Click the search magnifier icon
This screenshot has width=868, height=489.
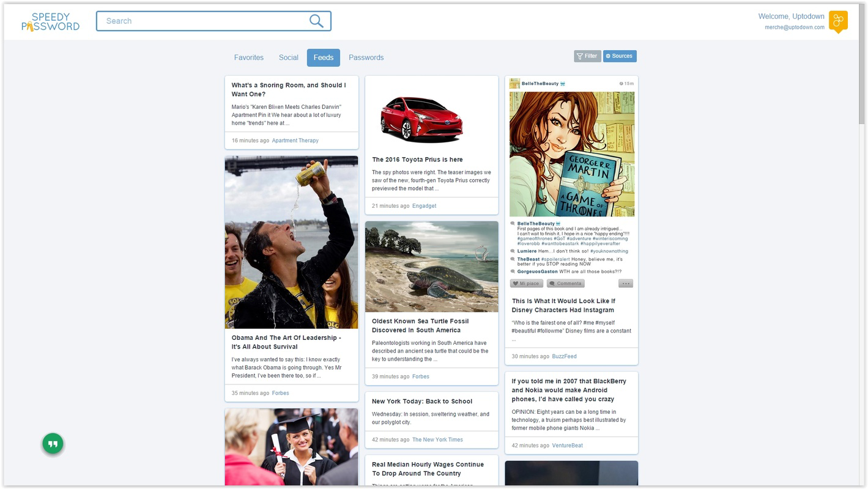(316, 21)
